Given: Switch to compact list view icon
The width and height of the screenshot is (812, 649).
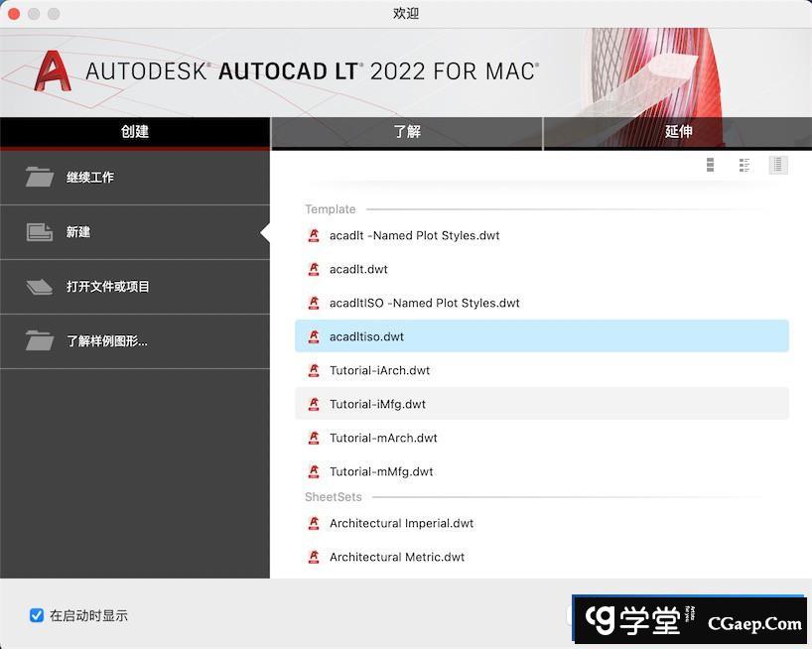Looking at the screenshot, I should point(778,165).
